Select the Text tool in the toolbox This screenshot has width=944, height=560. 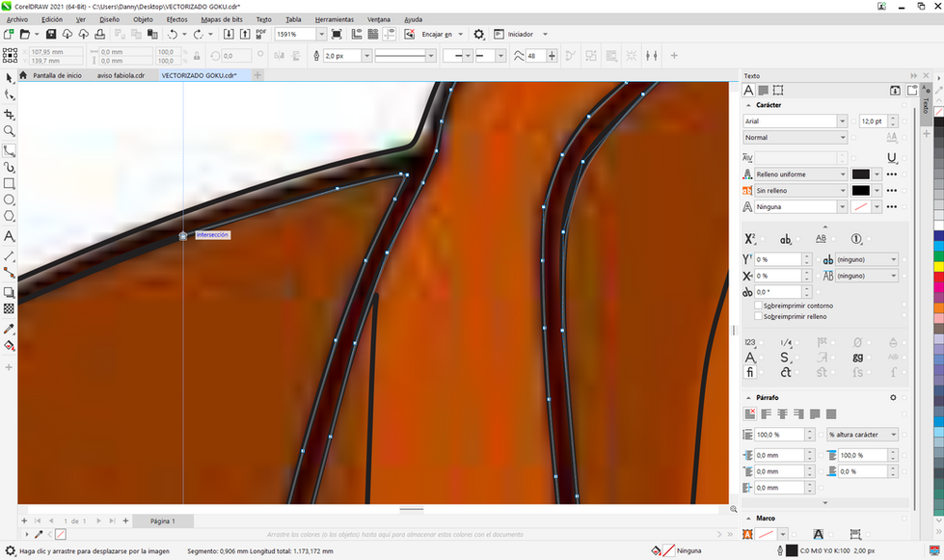pyautogui.click(x=9, y=236)
